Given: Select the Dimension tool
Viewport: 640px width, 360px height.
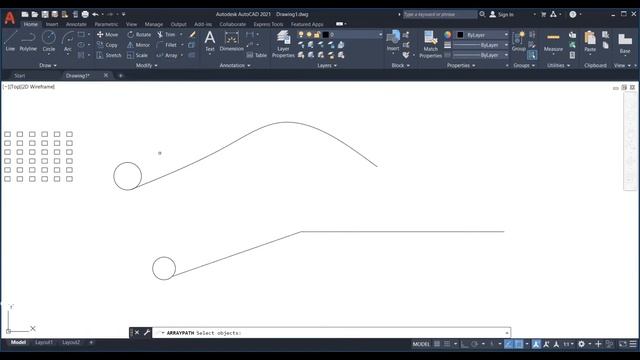Looking at the screenshot, I should pyautogui.click(x=231, y=41).
